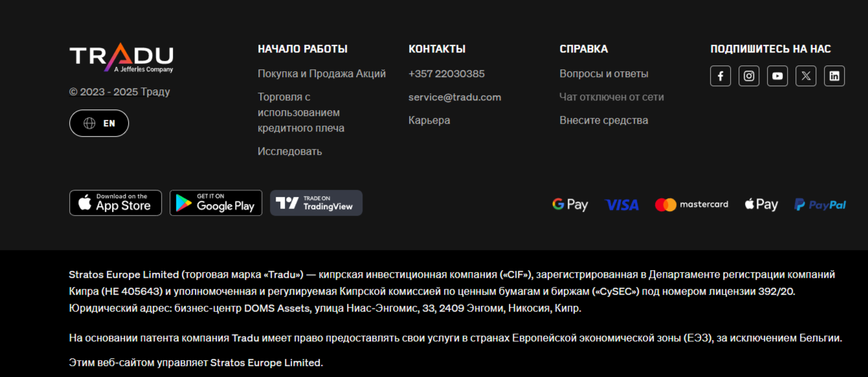The height and width of the screenshot is (377, 868).
Task: Open the Facebook page icon
Action: click(x=720, y=76)
